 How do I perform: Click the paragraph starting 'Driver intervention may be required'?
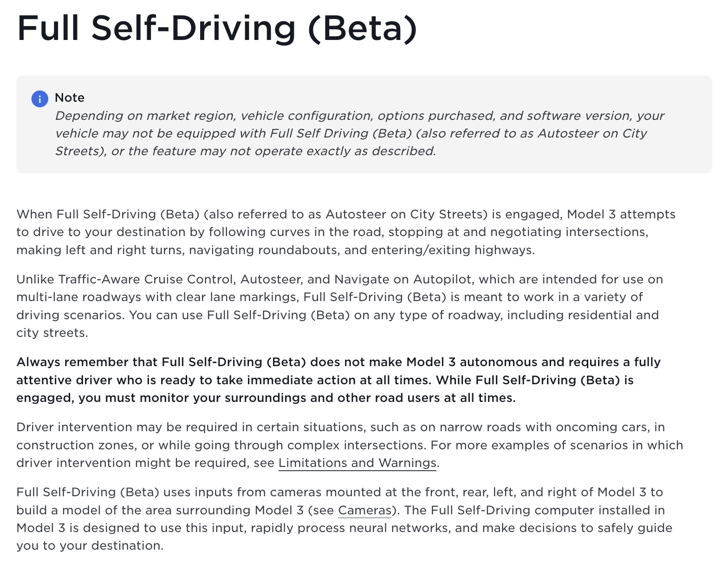point(350,445)
